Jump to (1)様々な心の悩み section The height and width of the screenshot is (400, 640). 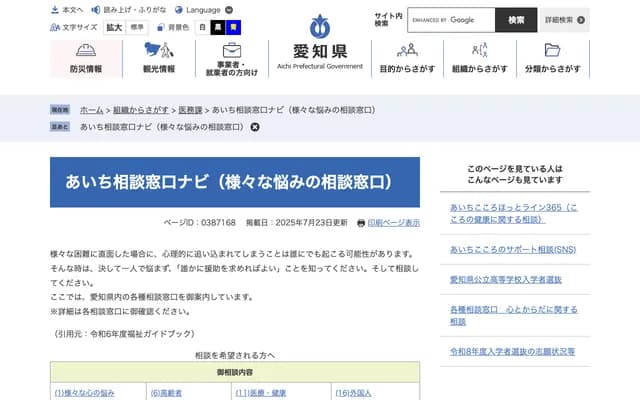click(x=84, y=393)
